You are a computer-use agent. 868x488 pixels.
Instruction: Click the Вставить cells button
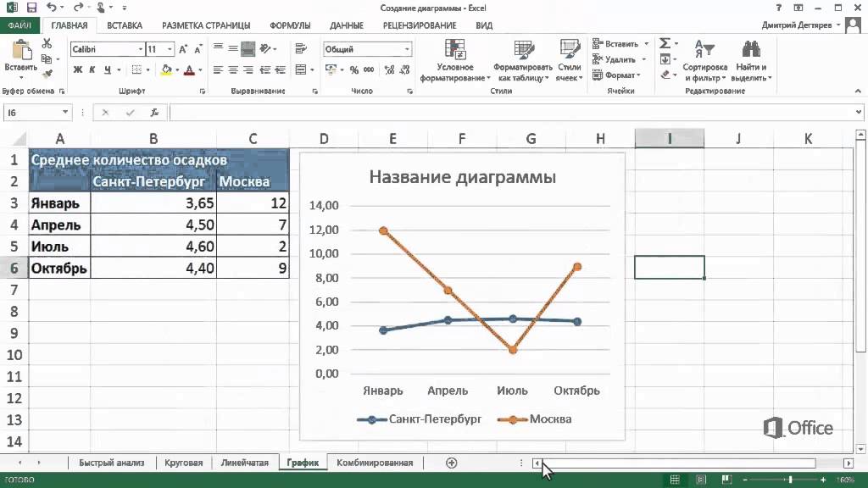[x=615, y=44]
